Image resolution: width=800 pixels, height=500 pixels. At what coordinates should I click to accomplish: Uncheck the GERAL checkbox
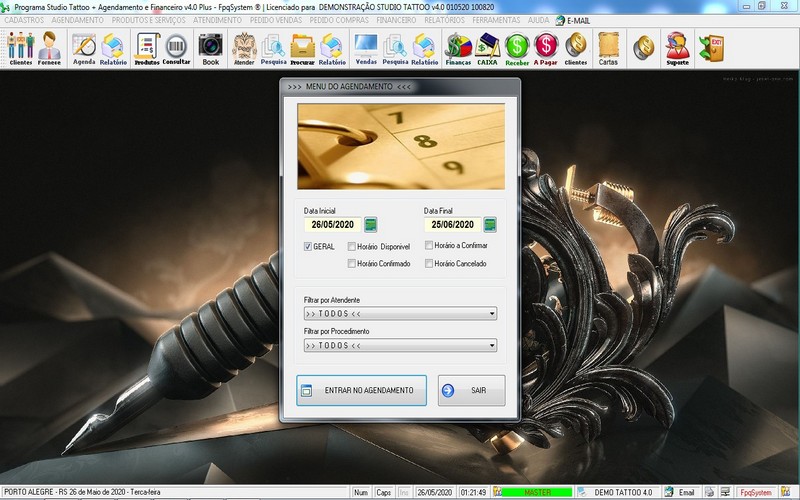click(308, 246)
